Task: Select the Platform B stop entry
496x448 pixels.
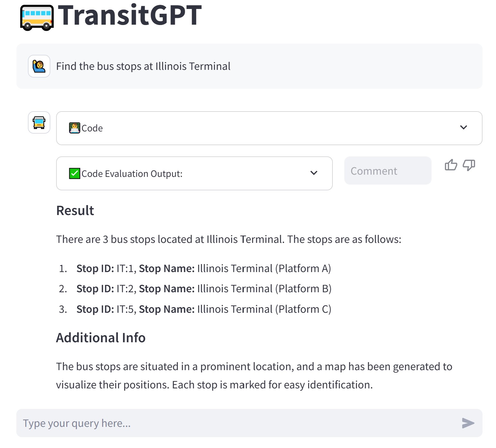Action: click(x=204, y=289)
